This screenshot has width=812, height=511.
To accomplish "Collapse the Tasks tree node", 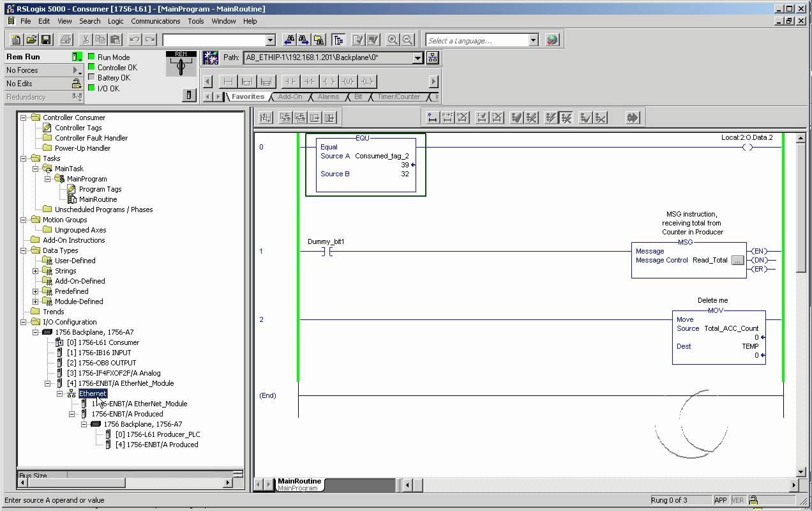I will coord(24,158).
